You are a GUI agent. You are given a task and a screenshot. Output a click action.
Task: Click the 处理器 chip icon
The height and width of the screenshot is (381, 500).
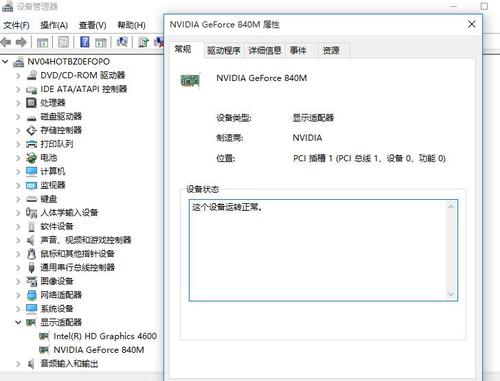coord(31,103)
